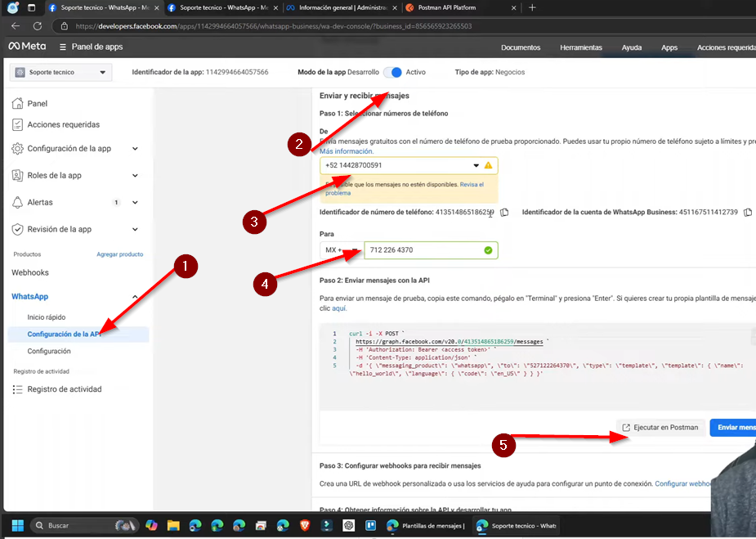This screenshot has height=539, width=756.
Task: Open the Más información link
Action: [x=347, y=151]
